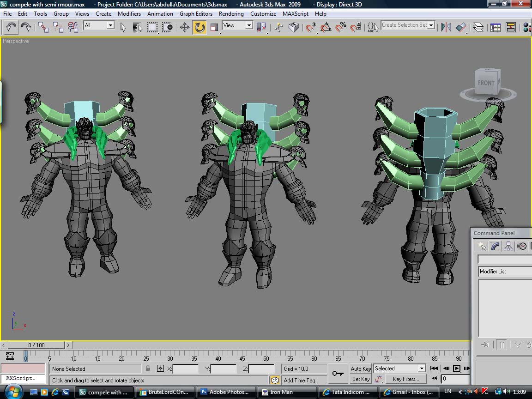Click the Perspective viewport label
This screenshot has height=399, width=532.
click(16, 41)
